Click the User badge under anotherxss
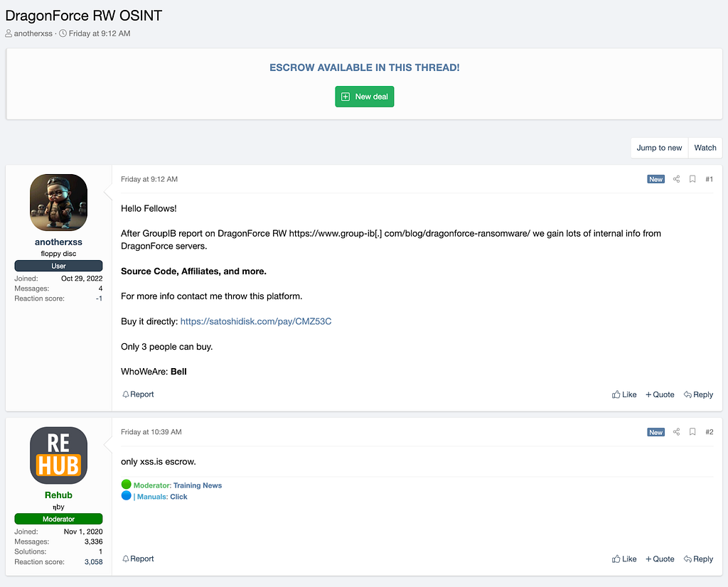This screenshot has height=587, width=728. point(58,266)
